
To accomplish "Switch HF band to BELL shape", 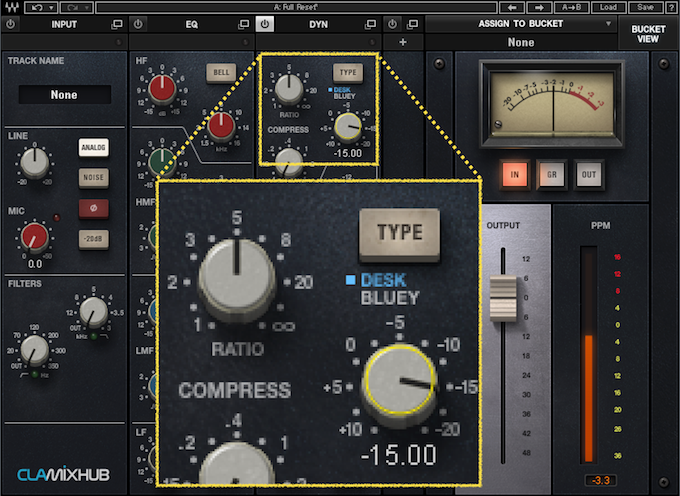I will point(221,72).
